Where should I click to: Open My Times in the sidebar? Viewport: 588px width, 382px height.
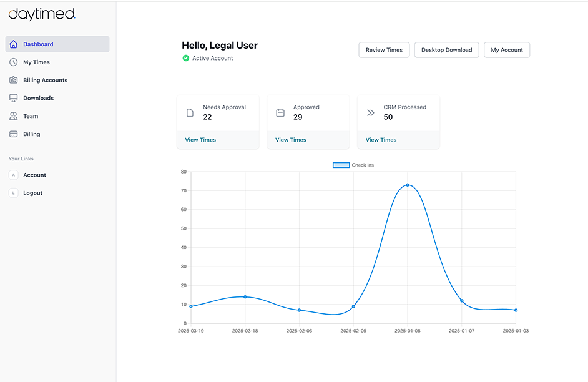36,62
